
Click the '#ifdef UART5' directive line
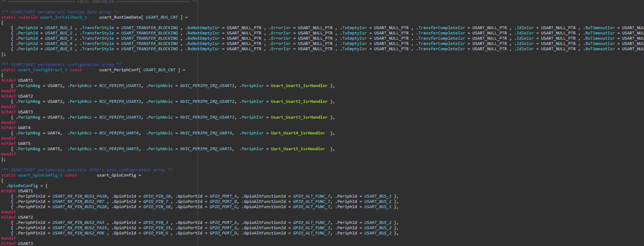pos(16,144)
